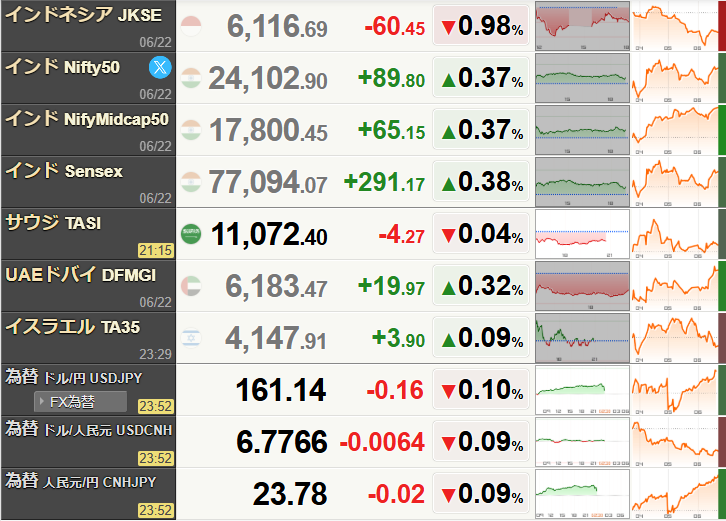Viewport: 726px width, 521px height.
Task: Click JKSE orange long-term trend chart
Action: [x=675, y=26]
